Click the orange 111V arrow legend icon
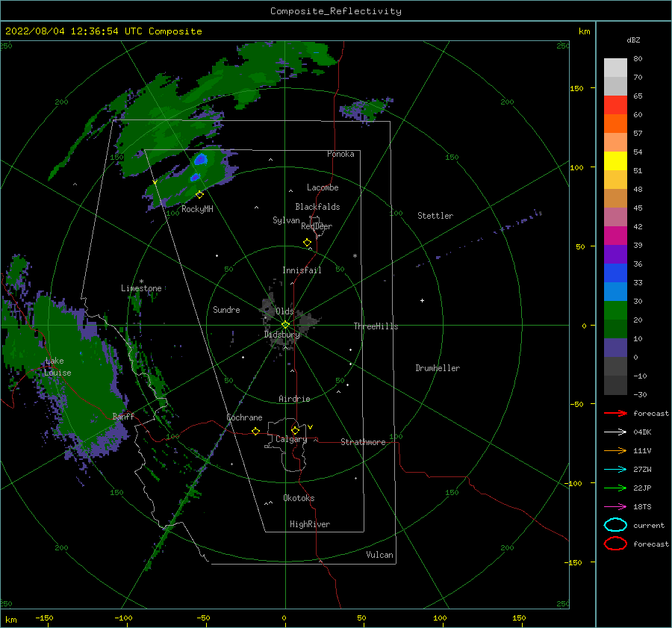 coord(615,450)
